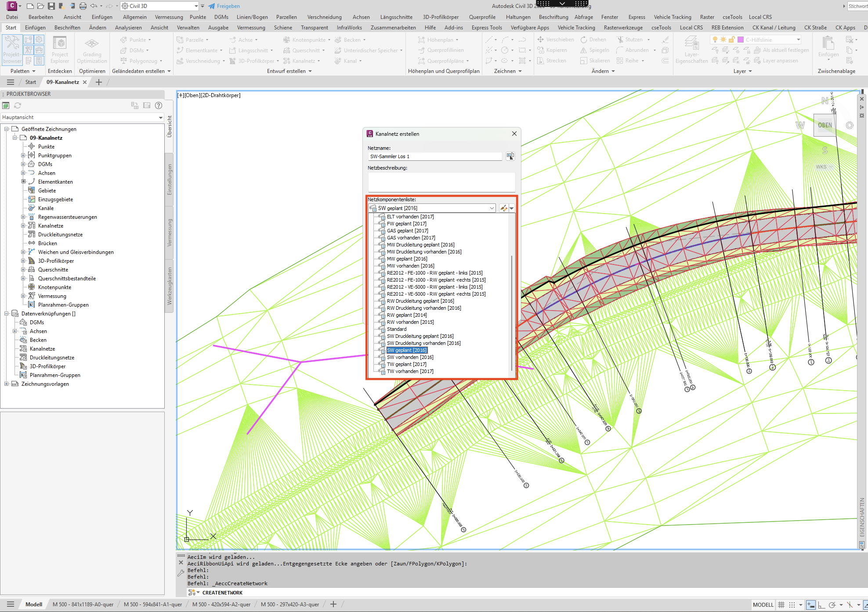Click the Project Explorer ribbon icon

60,49
